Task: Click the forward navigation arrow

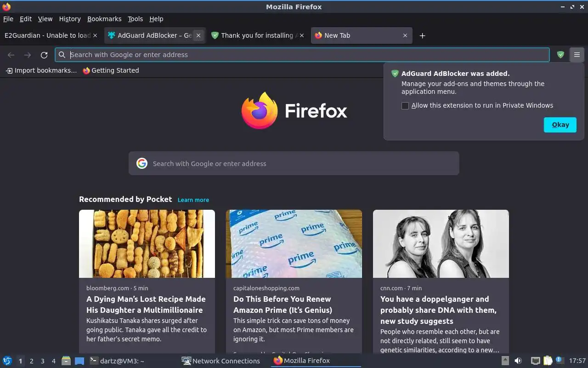Action: 28,55
